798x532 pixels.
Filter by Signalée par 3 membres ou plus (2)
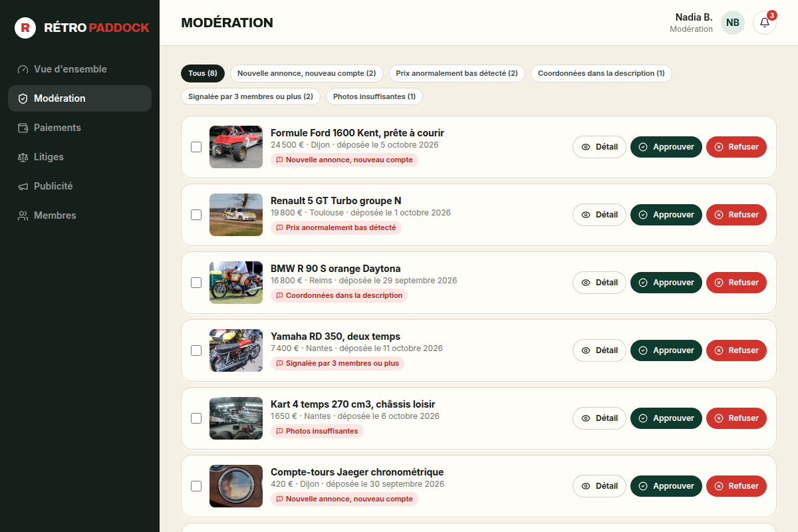coord(251,96)
